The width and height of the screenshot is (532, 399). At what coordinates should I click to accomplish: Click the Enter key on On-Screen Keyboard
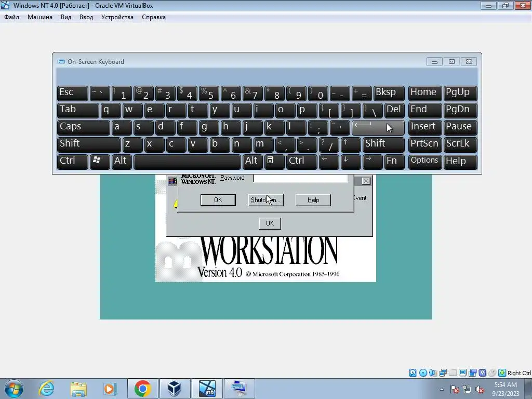[x=378, y=127]
